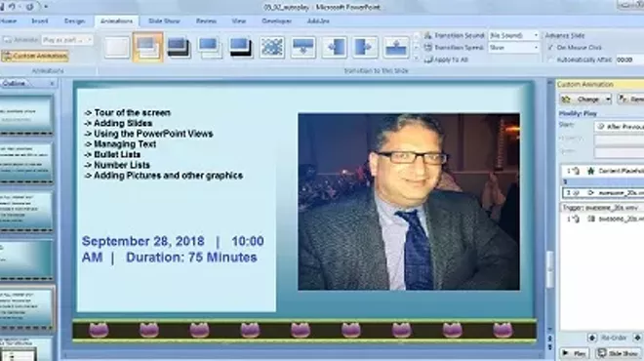Screen dimensions: 644x361
Task: Click the Redo icon in Quick Access Toolbar
Action: (30, 7)
